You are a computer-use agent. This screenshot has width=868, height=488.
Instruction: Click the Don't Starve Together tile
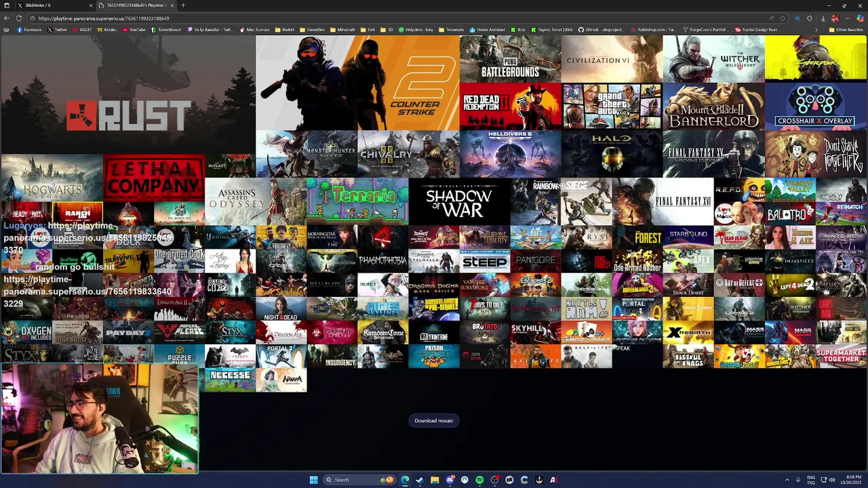tap(816, 154)
